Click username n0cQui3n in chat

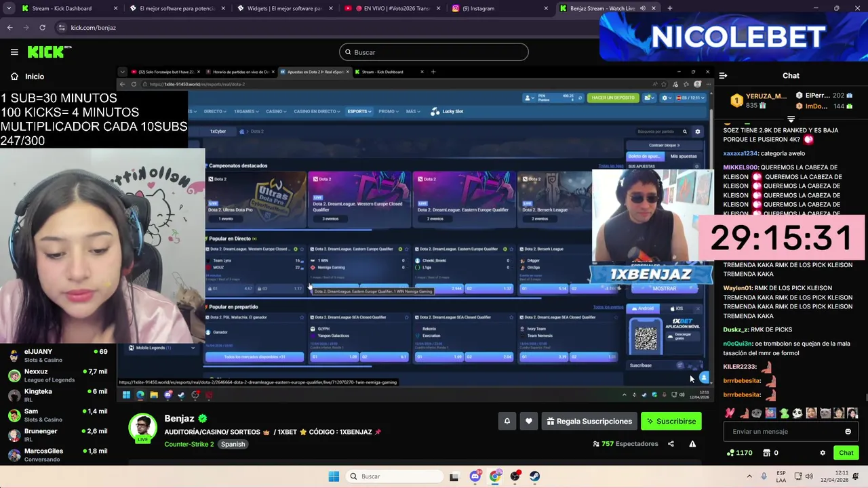(x=738, y=344)
